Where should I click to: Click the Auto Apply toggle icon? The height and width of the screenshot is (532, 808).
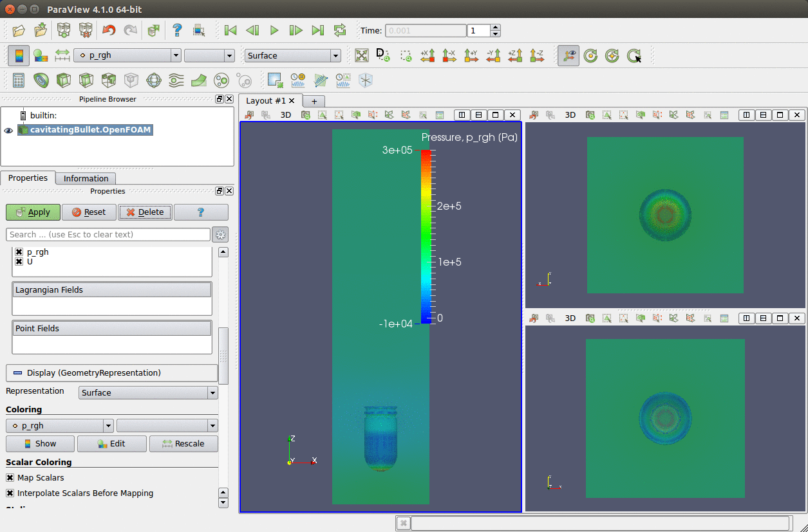tap(153, 30)
